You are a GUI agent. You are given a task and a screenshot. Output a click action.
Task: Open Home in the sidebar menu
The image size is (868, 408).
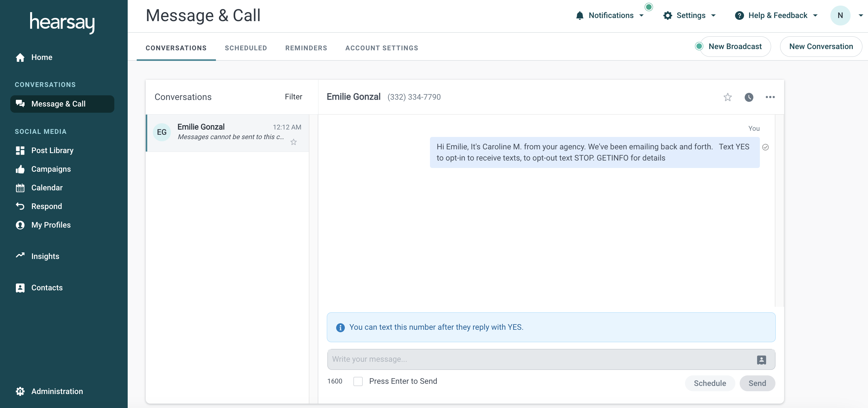[42, 58]
